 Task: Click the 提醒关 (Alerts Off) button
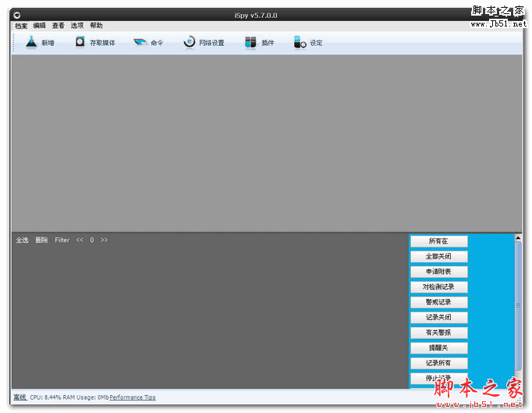pos(438,348)
